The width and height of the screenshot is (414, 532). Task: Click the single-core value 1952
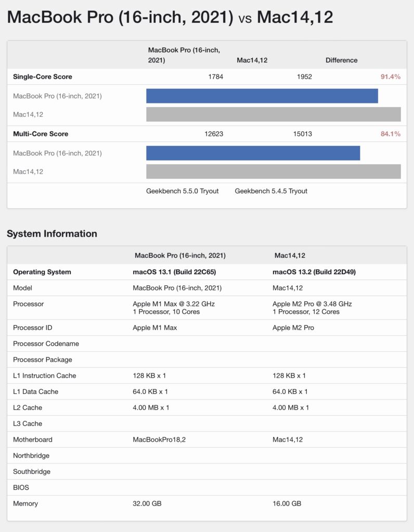tap(304, 77)
